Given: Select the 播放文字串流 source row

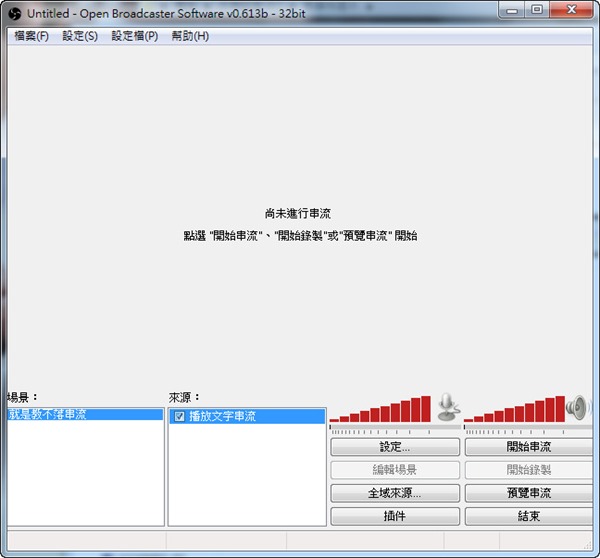Looking at the screenshot, I should pyautogui.click(x=247, y=416).
